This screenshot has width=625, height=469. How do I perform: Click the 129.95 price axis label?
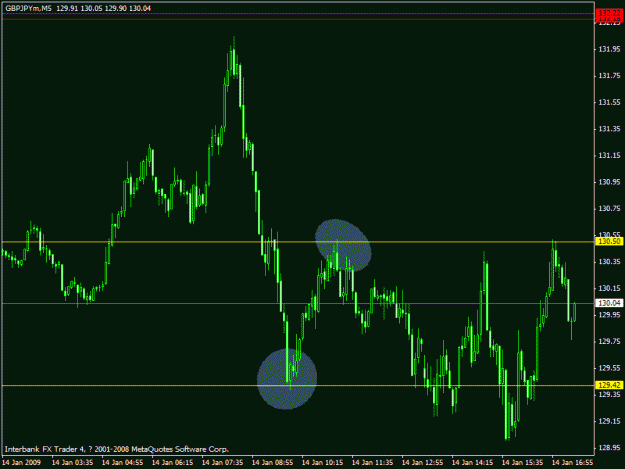coord(609,315)
